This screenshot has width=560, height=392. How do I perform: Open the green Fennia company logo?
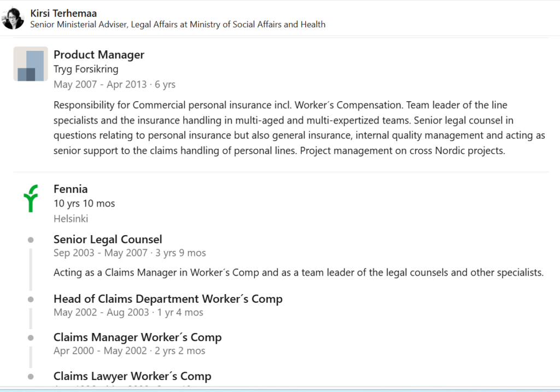tap(31, 198)
